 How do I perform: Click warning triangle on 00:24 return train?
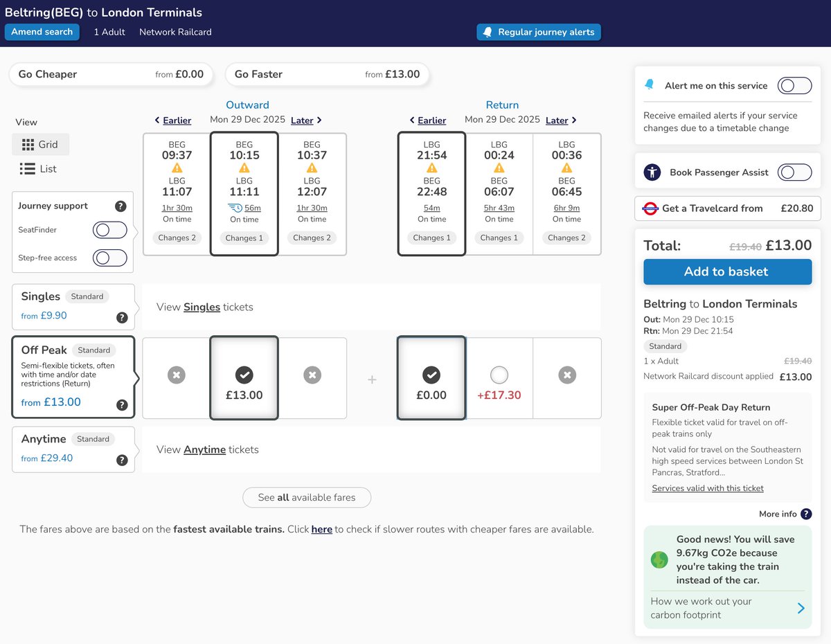coord(499,168)
